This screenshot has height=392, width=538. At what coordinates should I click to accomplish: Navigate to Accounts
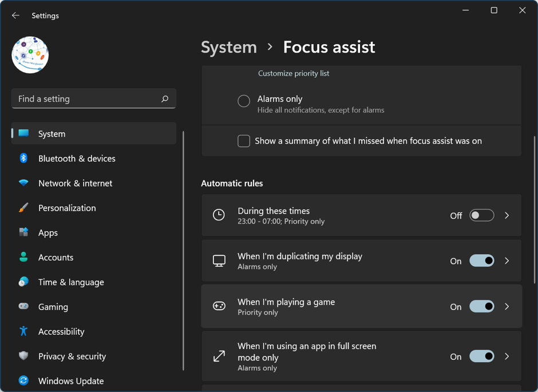click(x=94, y=257)
